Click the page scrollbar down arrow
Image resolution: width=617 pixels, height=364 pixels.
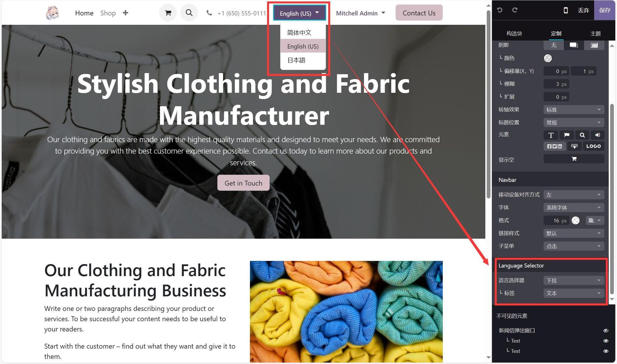(x=488, y=357)
